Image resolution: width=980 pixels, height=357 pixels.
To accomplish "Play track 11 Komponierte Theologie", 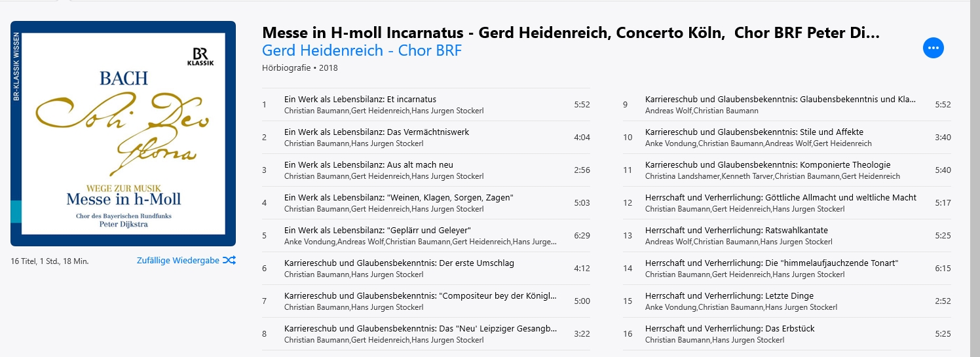I will coord(787,170).
